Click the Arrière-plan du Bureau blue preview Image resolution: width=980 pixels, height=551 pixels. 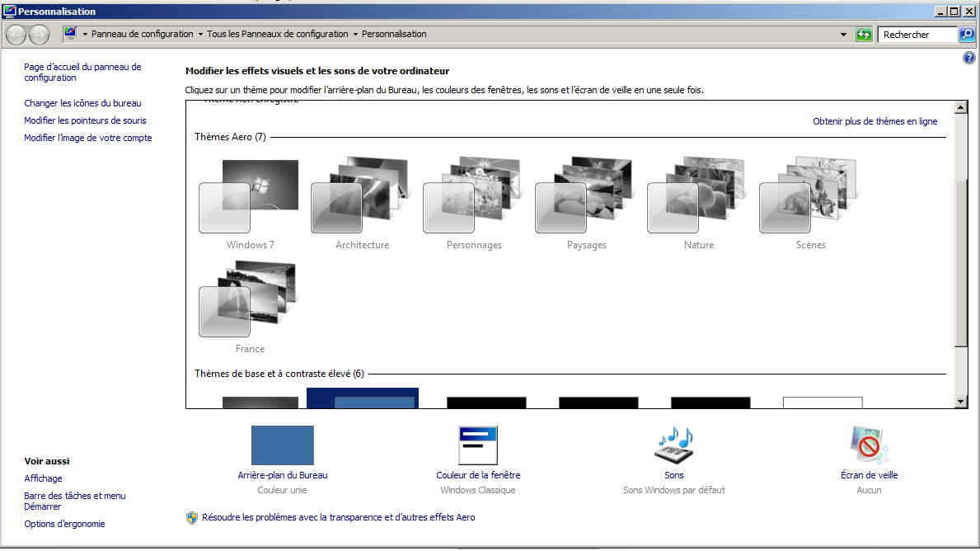click(x=283, y=445)
